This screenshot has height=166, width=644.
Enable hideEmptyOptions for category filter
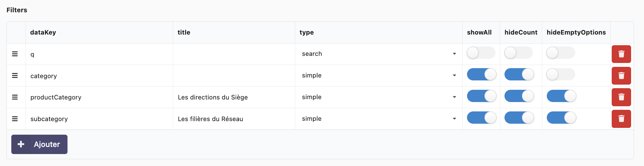coord(560,75)
